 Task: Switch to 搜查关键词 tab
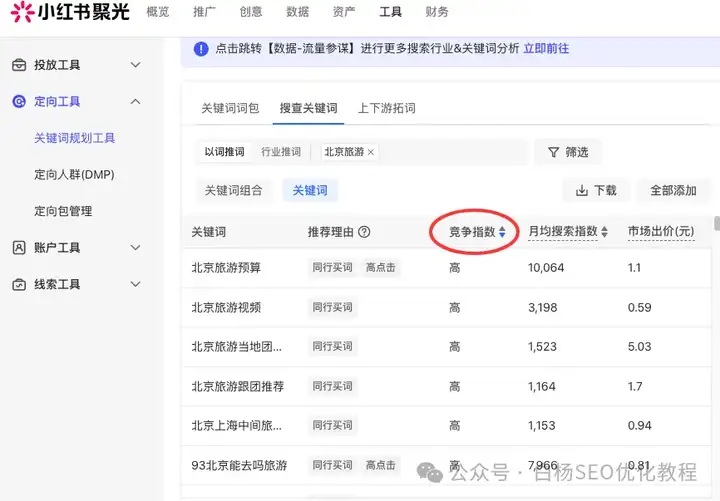coord(309,108)
